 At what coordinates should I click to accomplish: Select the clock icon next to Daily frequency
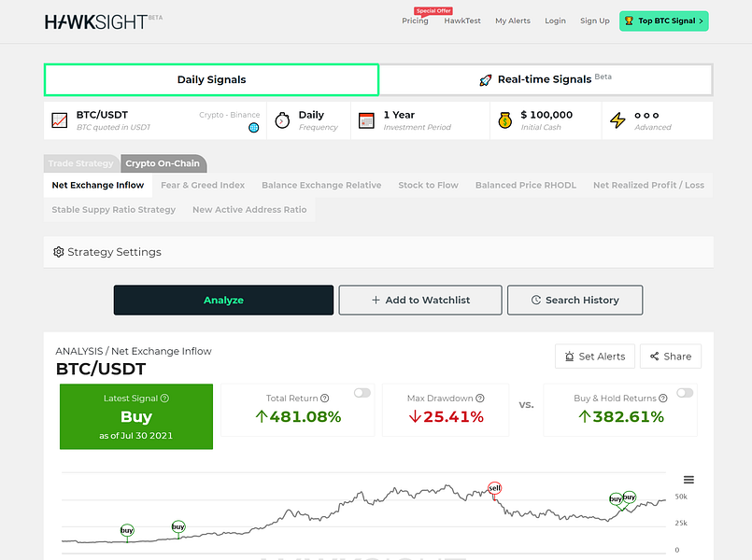pyautogui.click(x=281, y=119)
